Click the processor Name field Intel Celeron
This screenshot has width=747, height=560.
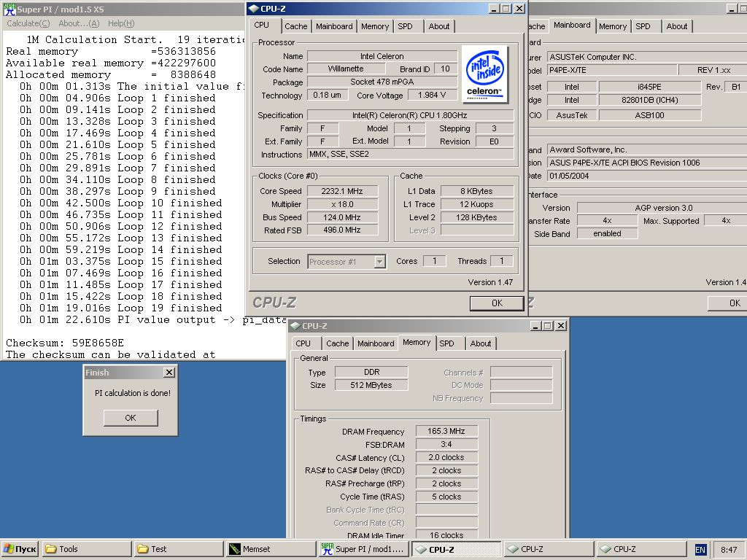tap(382, 56)
